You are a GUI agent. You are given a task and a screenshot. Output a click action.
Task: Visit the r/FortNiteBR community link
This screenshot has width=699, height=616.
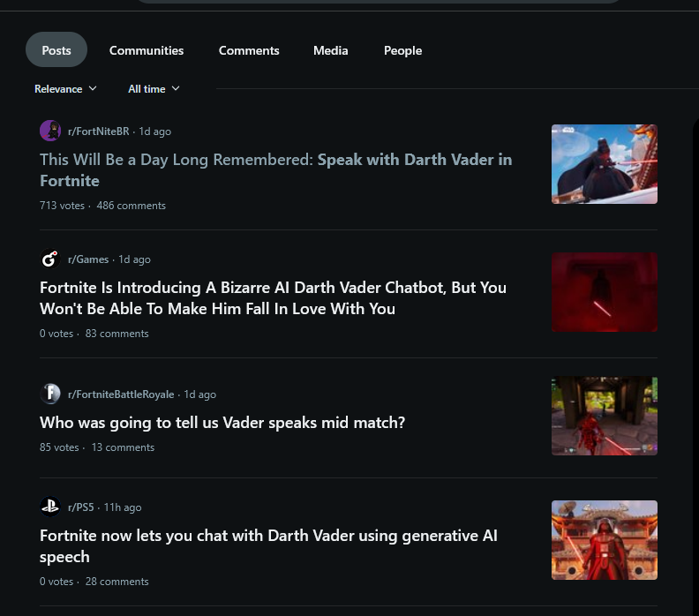(x=99, y=131)
